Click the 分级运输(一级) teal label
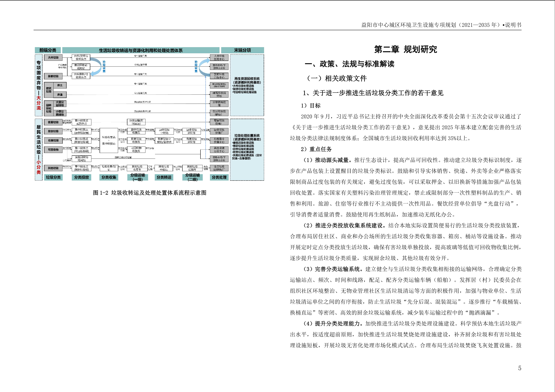This screenshot has width=555, height=392. (138, 177)
